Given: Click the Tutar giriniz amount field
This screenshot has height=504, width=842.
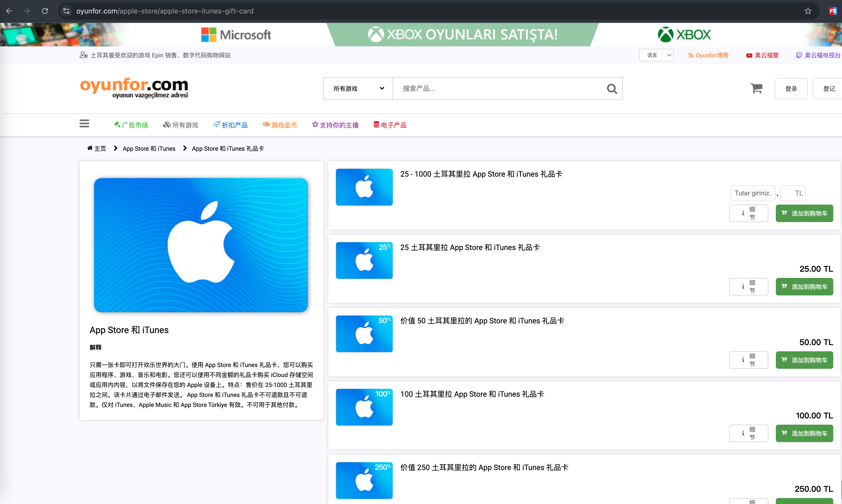Looking at the screenshot, I should click(x=753, y=193).
